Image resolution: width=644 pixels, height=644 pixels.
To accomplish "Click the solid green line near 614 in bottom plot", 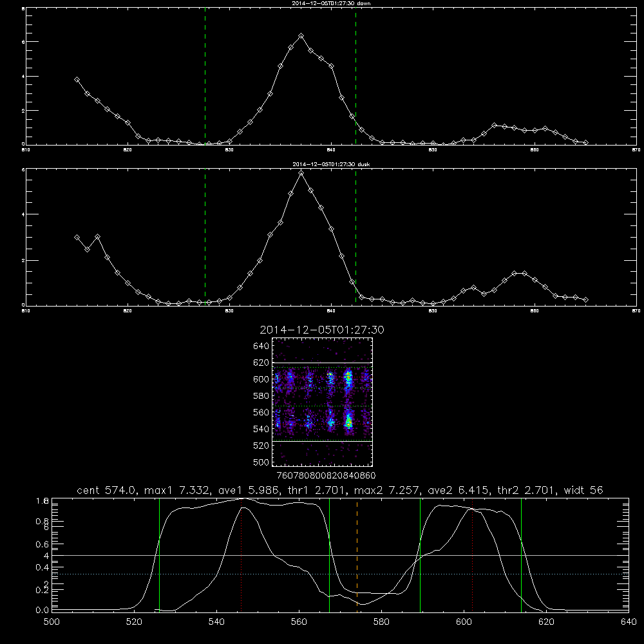I will click(x=521, y=554).
